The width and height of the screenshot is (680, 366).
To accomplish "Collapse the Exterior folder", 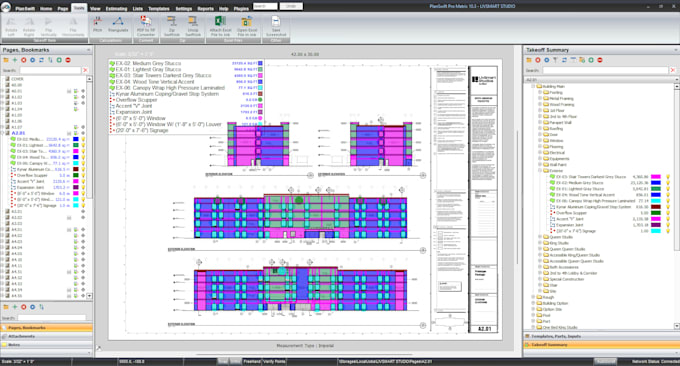I will click(x=540, y=171).
